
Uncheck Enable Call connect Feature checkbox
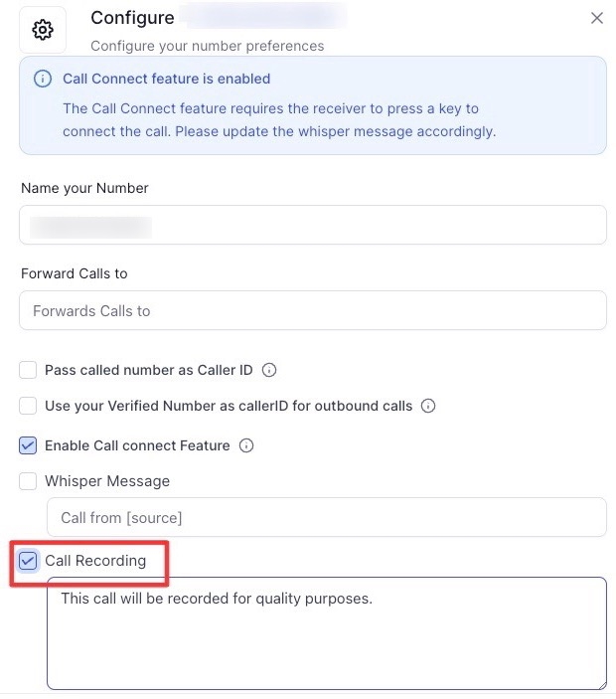tap(29, 445)
